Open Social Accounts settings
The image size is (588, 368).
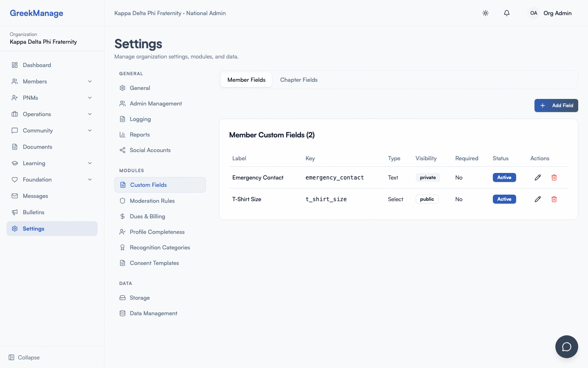tap(149, 150)
